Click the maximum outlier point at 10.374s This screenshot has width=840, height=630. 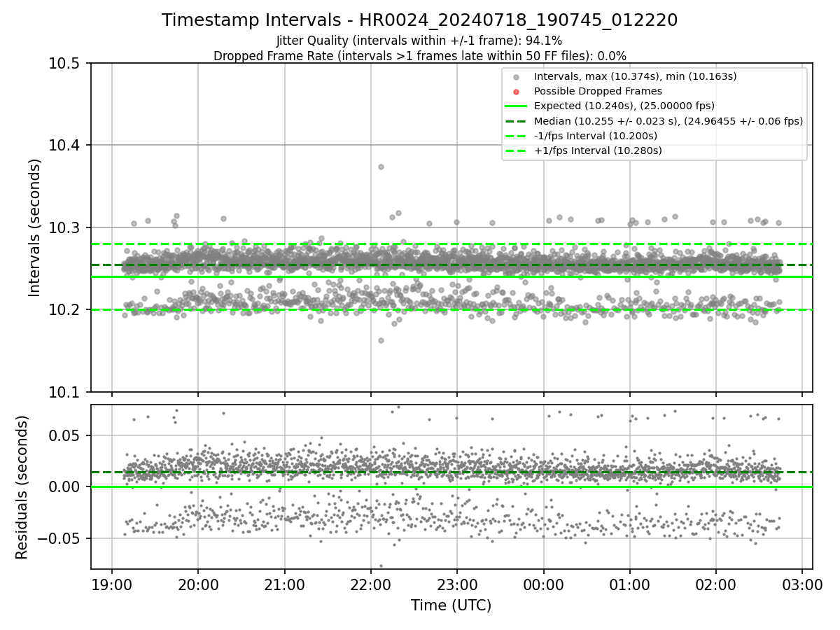coord(381,167)
